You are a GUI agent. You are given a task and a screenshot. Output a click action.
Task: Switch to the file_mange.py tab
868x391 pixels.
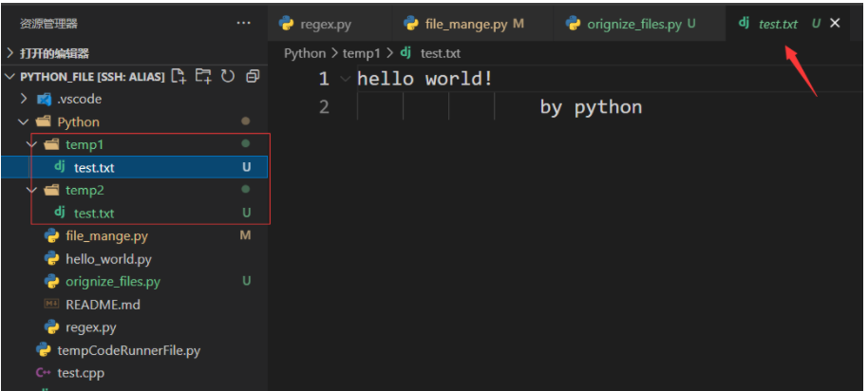pyautogui.click(x=463, y=24)
